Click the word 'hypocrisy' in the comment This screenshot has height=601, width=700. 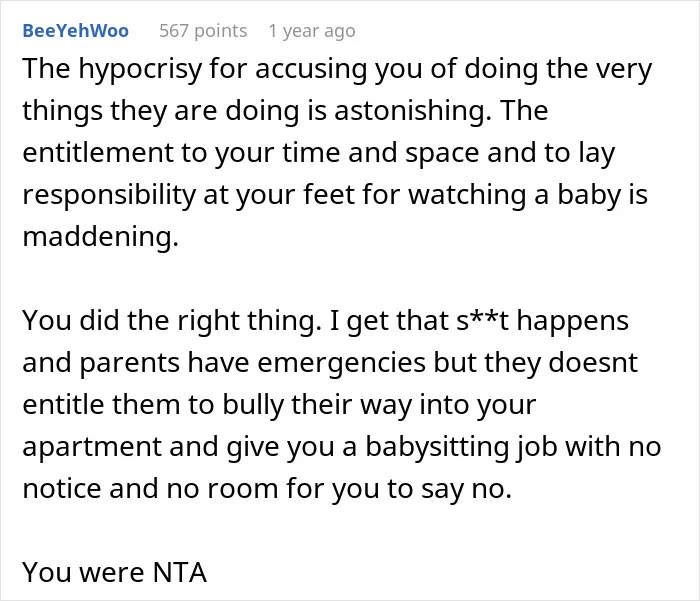pos(141,69)
